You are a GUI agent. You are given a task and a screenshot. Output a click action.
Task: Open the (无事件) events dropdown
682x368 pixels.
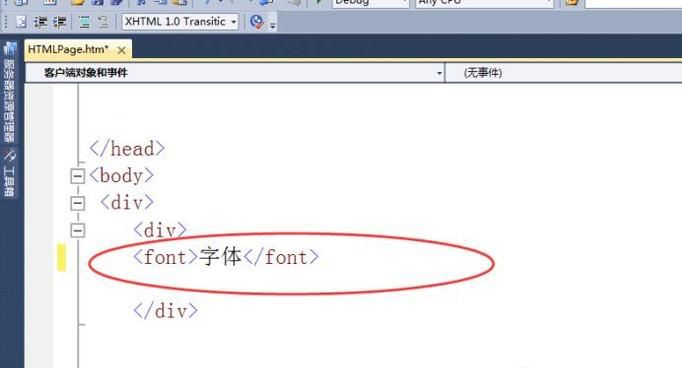(x=564, y=73)
